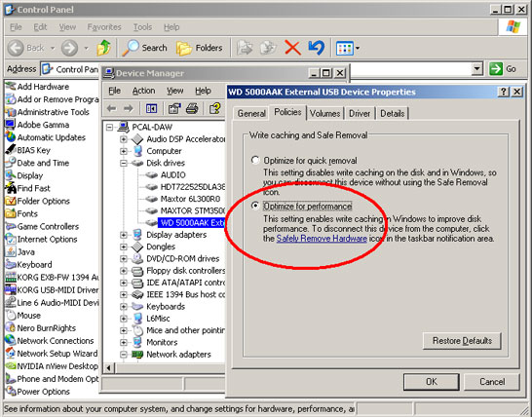This screenshot has height=417, width=532.
Task: Open Internet Options item
Action: point(41,240)
